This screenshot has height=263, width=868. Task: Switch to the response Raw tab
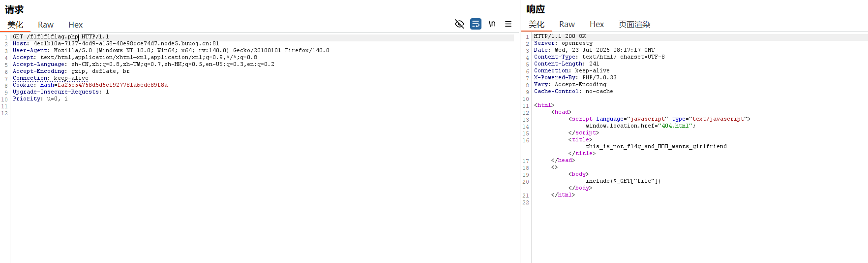(x=567, y=24)
